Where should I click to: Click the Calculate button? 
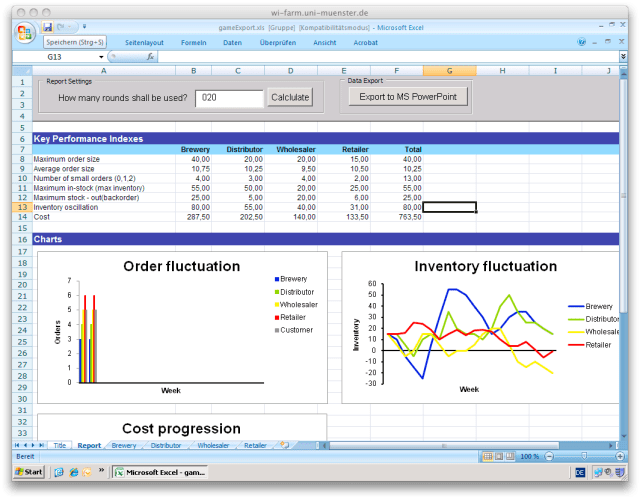coord(290,98)
